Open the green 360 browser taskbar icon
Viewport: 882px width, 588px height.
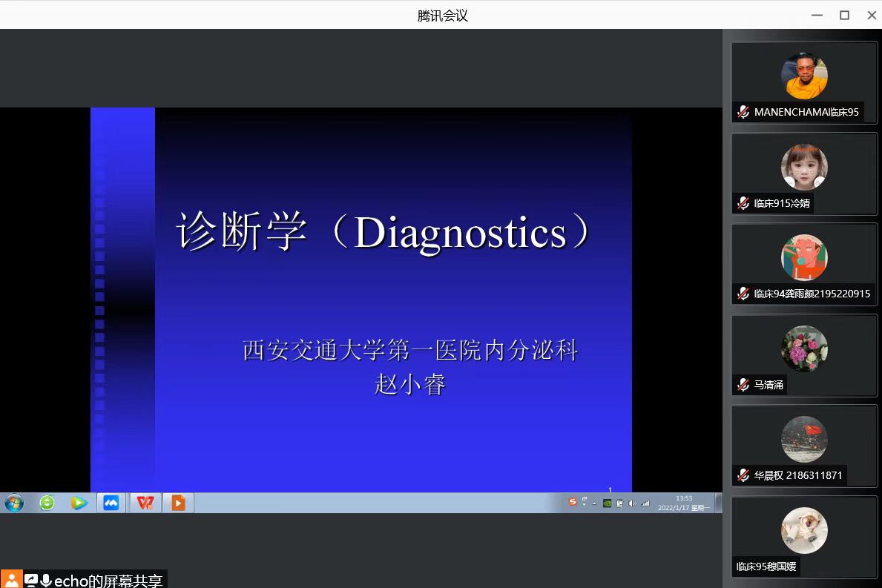click(x=47, y=503)
